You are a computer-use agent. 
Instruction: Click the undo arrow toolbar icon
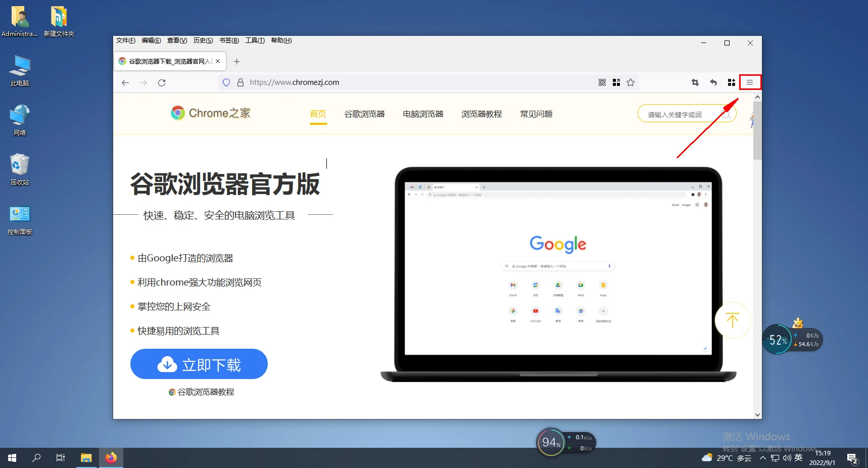pos(713,82)
